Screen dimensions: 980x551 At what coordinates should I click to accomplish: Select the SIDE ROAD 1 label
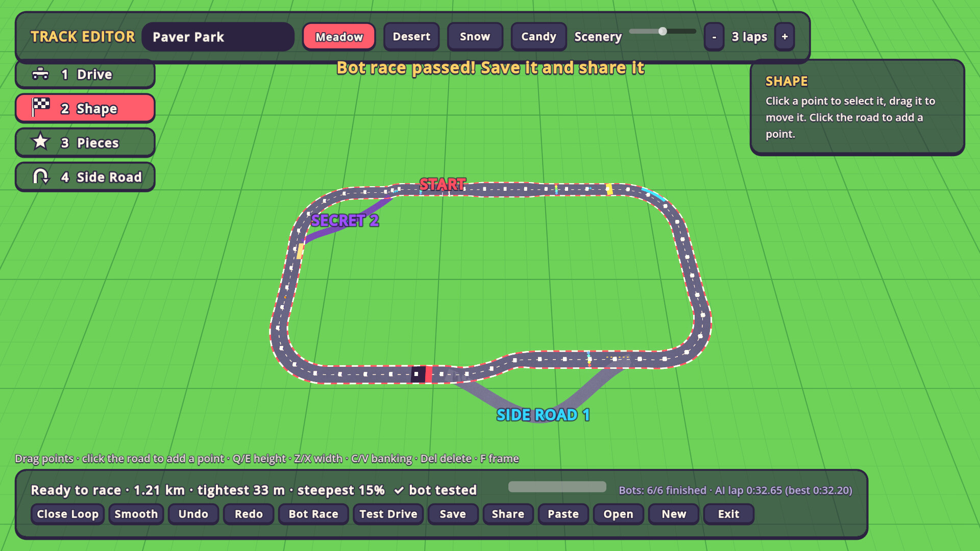pos(543,415)
